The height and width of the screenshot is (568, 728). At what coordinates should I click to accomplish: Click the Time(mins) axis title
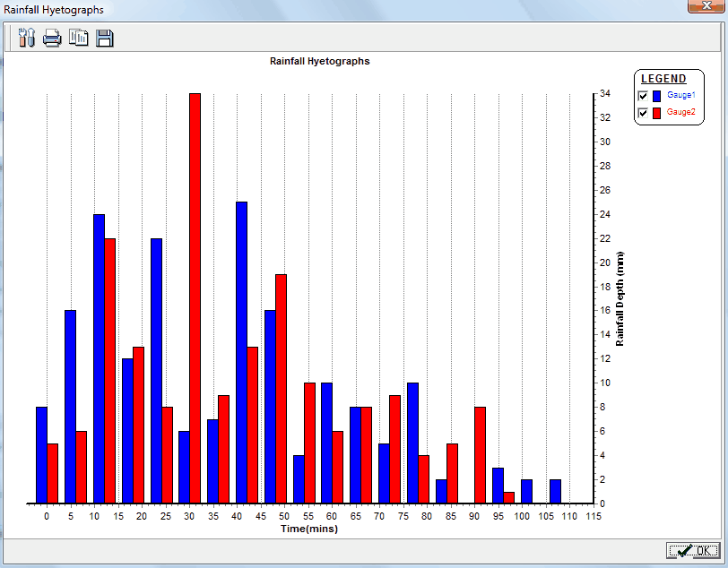click(x=308, y=529)
